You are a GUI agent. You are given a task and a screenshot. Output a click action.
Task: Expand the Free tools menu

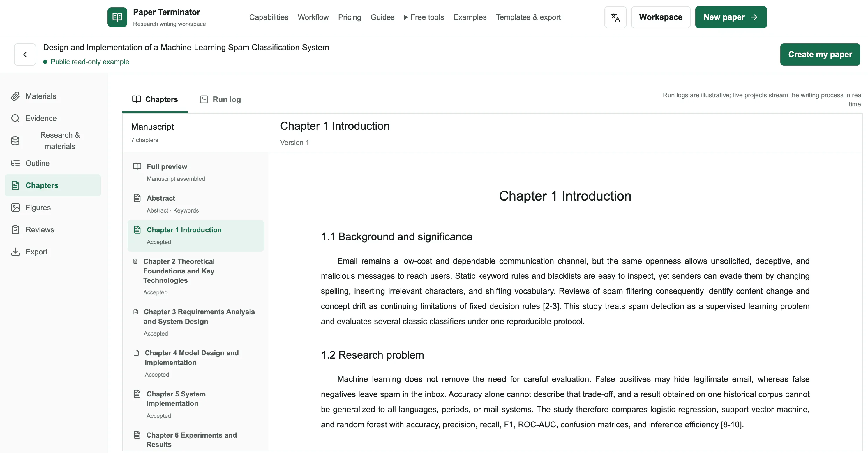pyautogui.click(x=424, y=17)
